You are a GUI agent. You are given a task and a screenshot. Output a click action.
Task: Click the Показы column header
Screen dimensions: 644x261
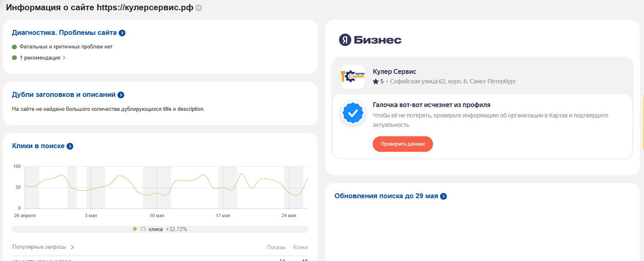[276, 247]
